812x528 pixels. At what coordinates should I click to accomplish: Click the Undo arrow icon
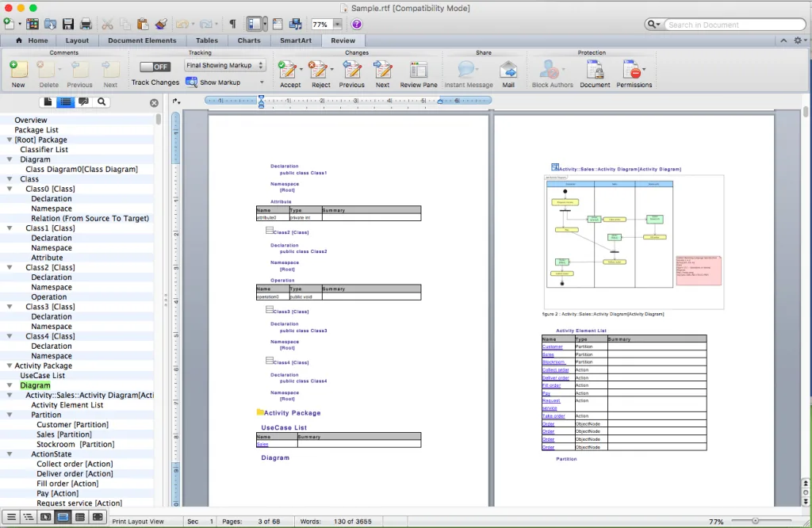182,24
